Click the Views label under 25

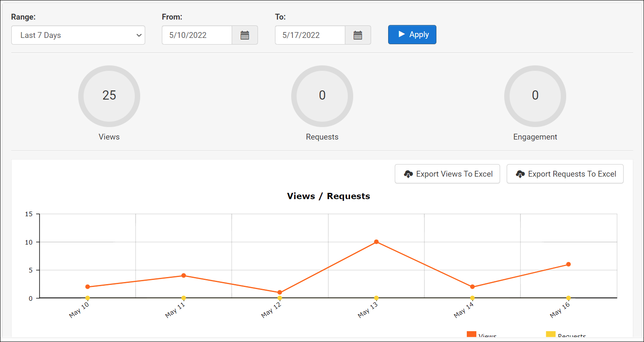tap(109, 137)
